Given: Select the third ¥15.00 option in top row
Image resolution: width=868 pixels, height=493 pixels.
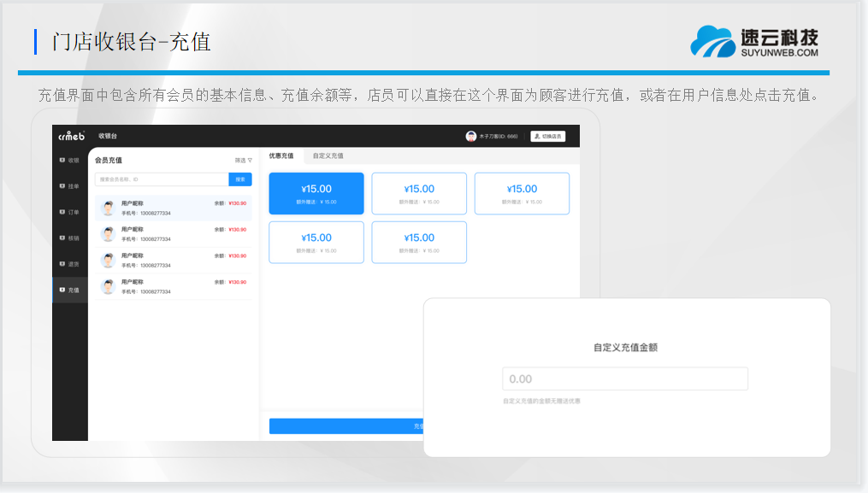Looking at the screenshot, I should [x=522, y=193].
